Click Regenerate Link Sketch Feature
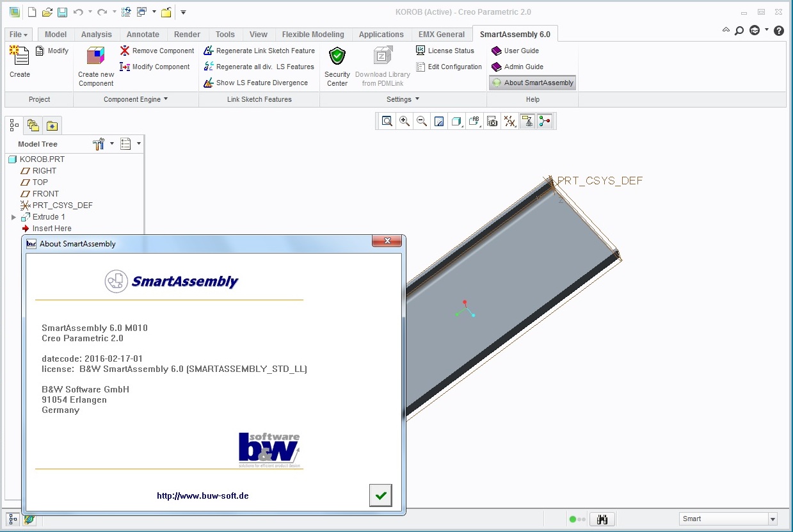Image resolution: width=793 pixels, height=532 pixels. tap(259, 51)
